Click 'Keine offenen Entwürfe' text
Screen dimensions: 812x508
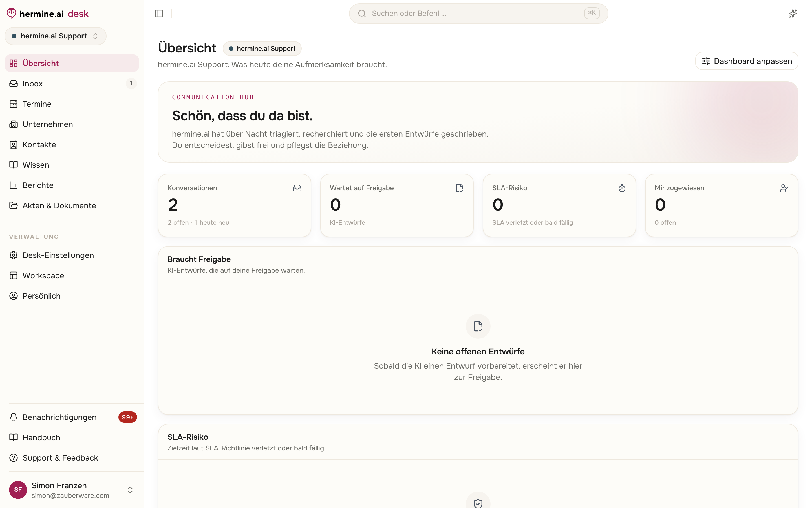click(478, 352)
